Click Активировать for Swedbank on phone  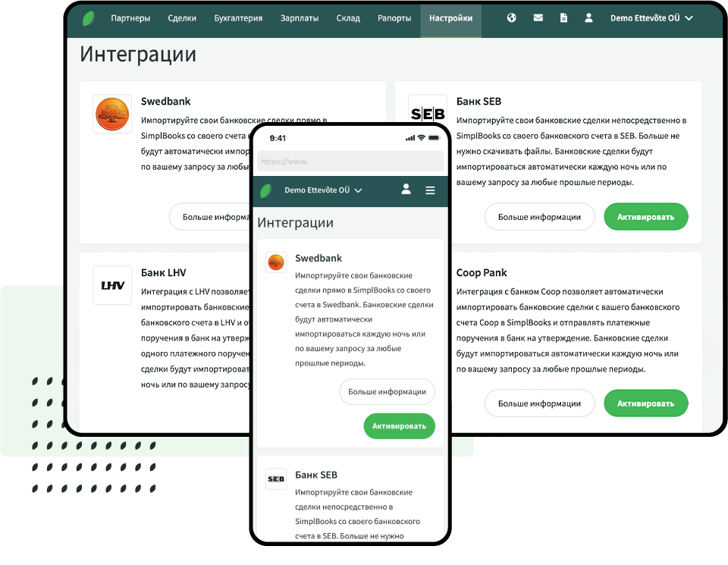[x=400, y=426]
